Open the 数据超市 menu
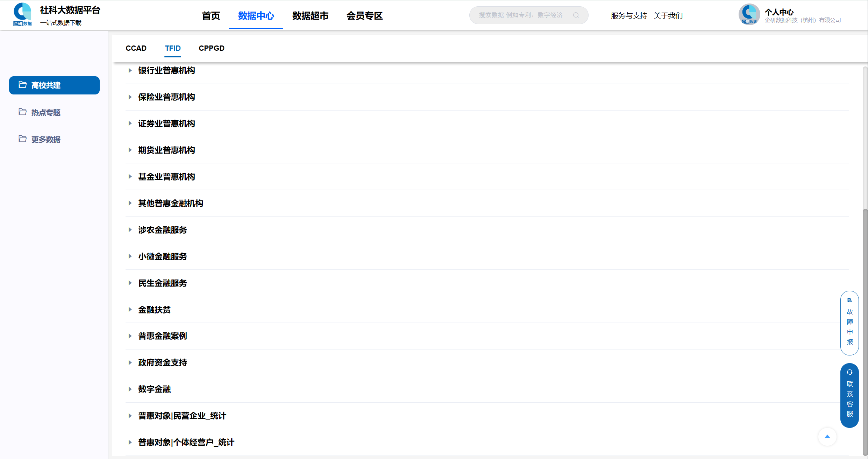The width and height of the screenshot is (868, 459). [x=310, y=16]
